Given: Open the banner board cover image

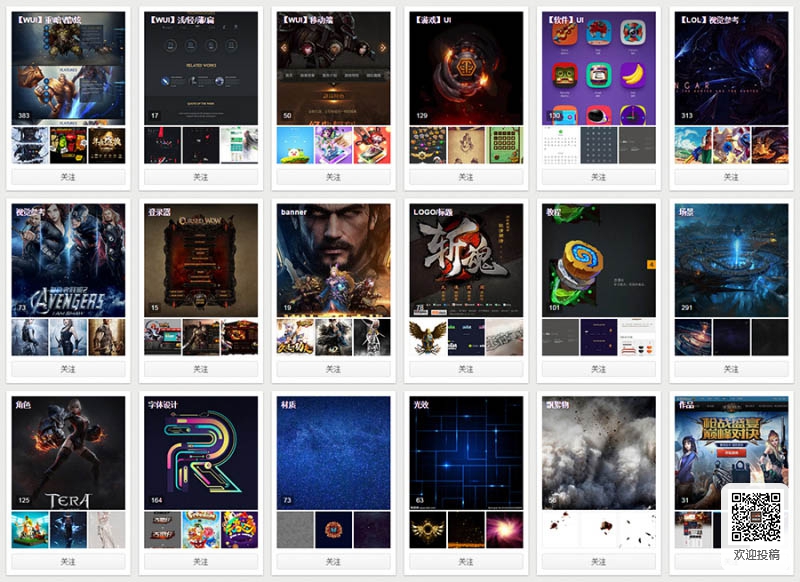Looking at the screenshot, I should point(334,260).
